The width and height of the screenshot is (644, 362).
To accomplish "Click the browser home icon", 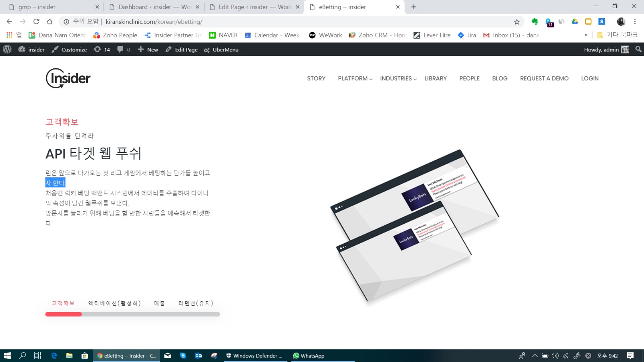I will (50, 22).
